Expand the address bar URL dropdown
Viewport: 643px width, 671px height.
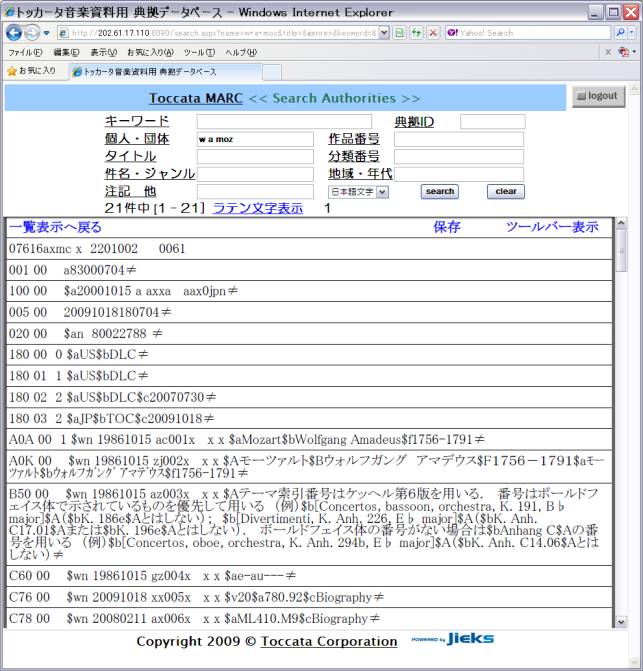pyautogui.click(x=384, y=33)
